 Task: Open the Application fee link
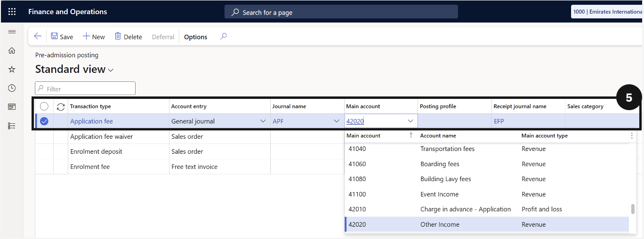(91, 121)
